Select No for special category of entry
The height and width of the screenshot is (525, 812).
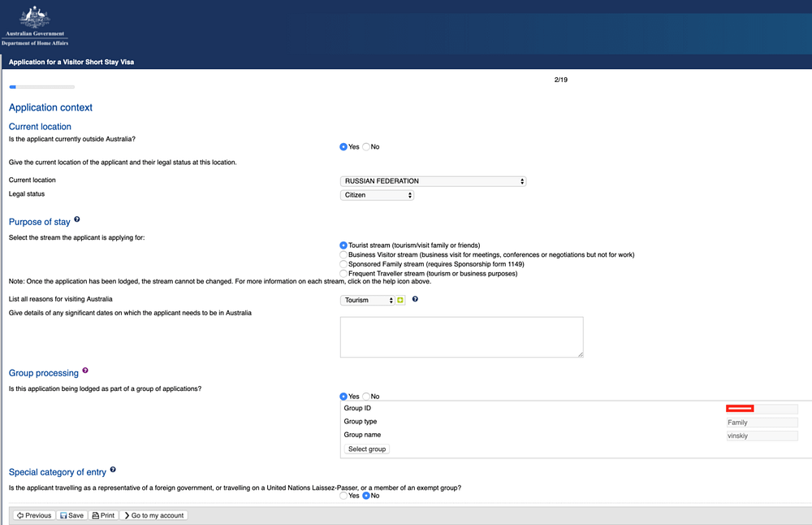[366, 496]
